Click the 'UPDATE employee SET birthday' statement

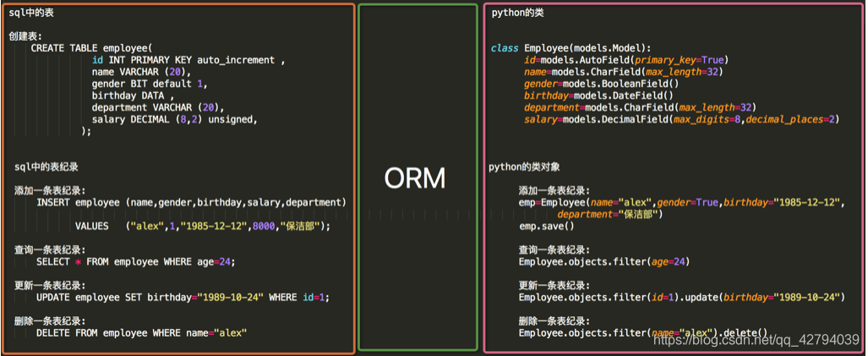(183, 298)
